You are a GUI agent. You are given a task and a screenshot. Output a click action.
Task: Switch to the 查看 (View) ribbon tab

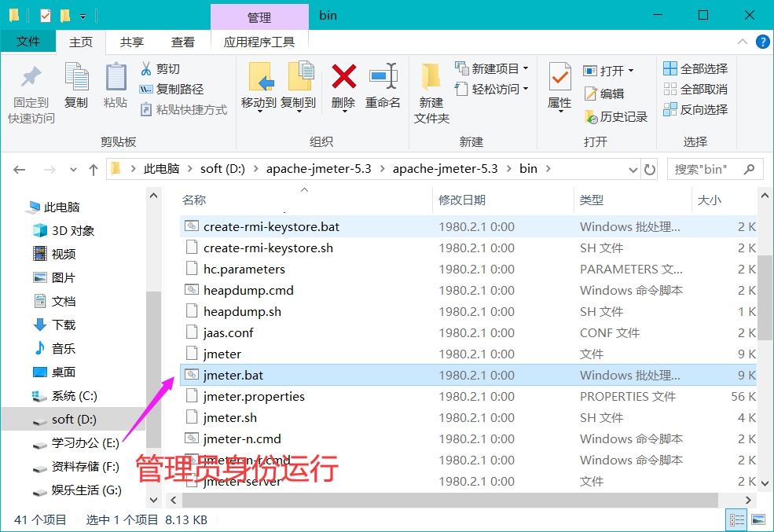pos(183,42)
